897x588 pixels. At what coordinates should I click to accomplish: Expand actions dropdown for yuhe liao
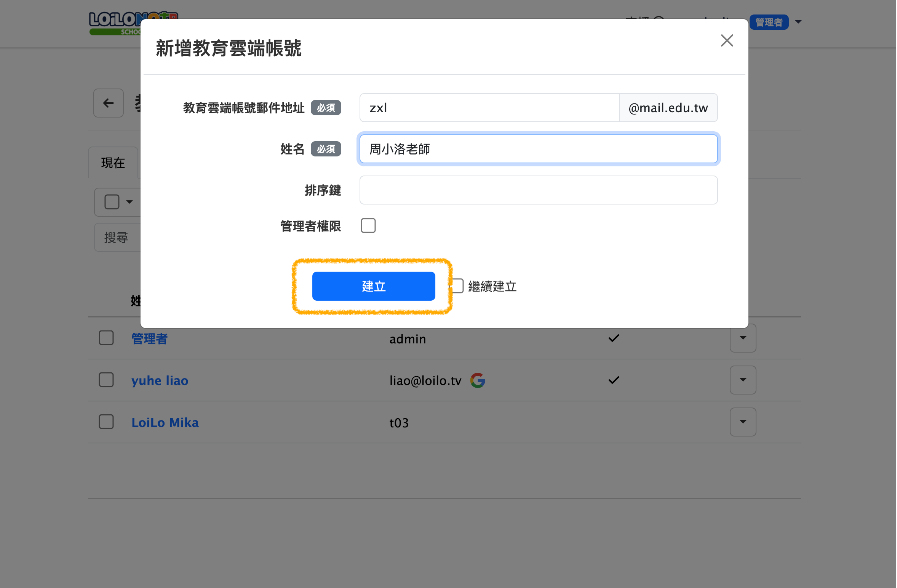pos(743,380)
